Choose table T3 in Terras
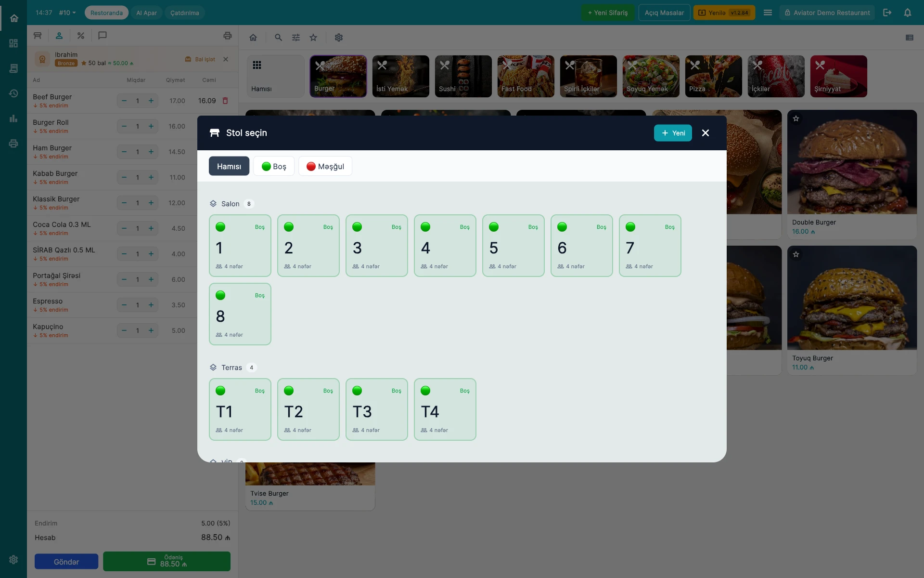The width and height of the screenshot is (924, 578). (x=377, y=409)
